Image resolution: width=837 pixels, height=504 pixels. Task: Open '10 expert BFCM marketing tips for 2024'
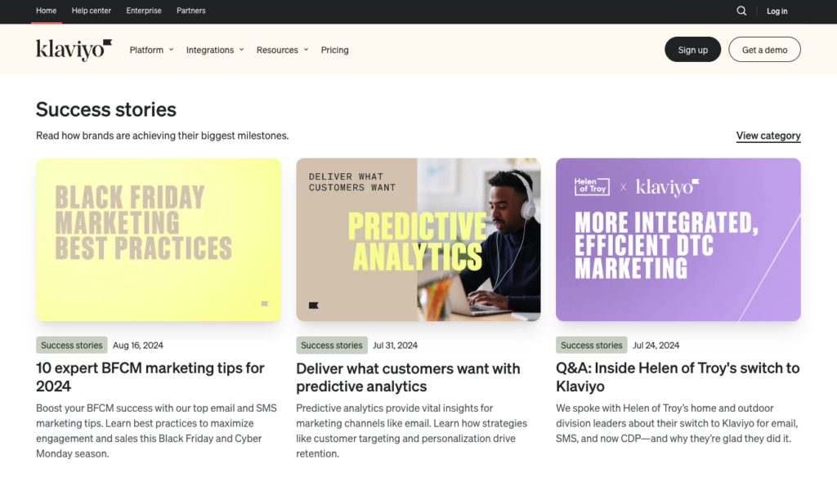pos(150,377)
